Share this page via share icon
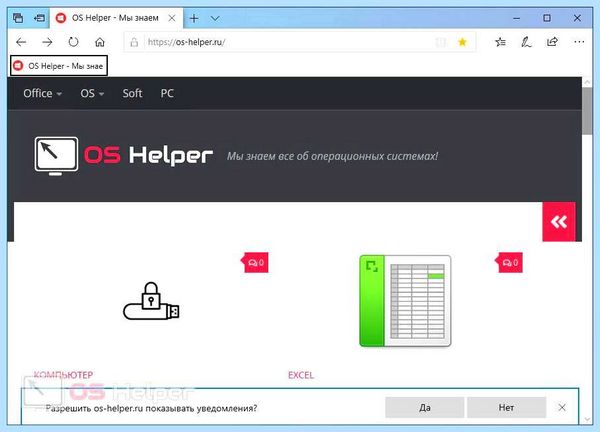This screenshot has width=600, height=432. 552,42
